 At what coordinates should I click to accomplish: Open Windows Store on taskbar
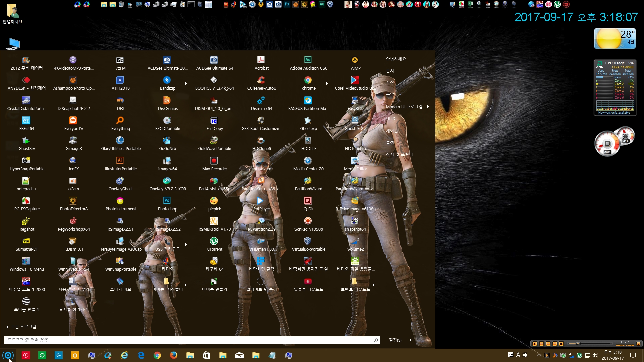[206, 355]
